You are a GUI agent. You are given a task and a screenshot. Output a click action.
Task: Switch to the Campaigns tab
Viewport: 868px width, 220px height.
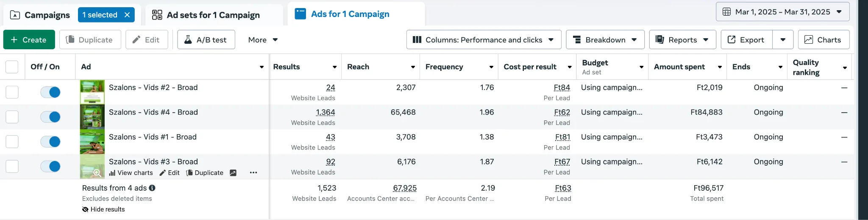40,15
